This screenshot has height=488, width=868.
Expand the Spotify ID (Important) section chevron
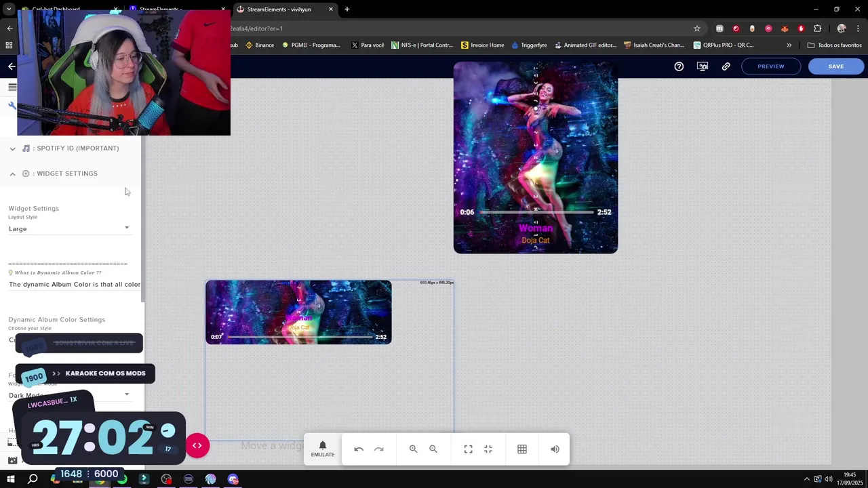point(12,148)
